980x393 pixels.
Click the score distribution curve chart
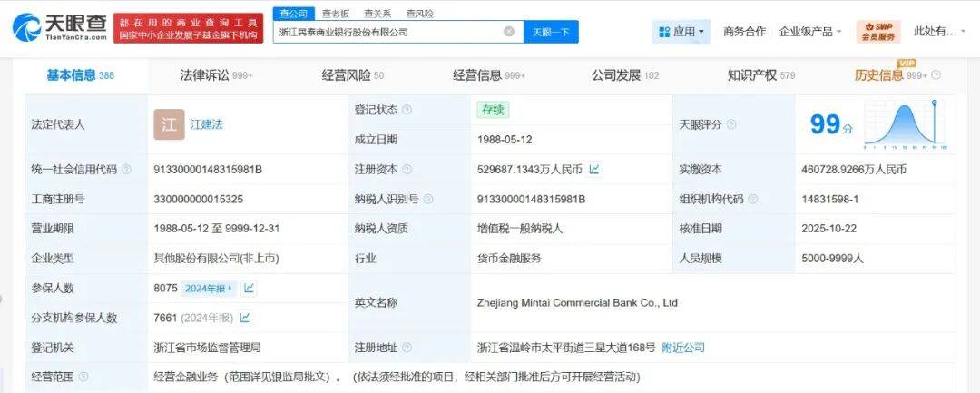point(904,123)
